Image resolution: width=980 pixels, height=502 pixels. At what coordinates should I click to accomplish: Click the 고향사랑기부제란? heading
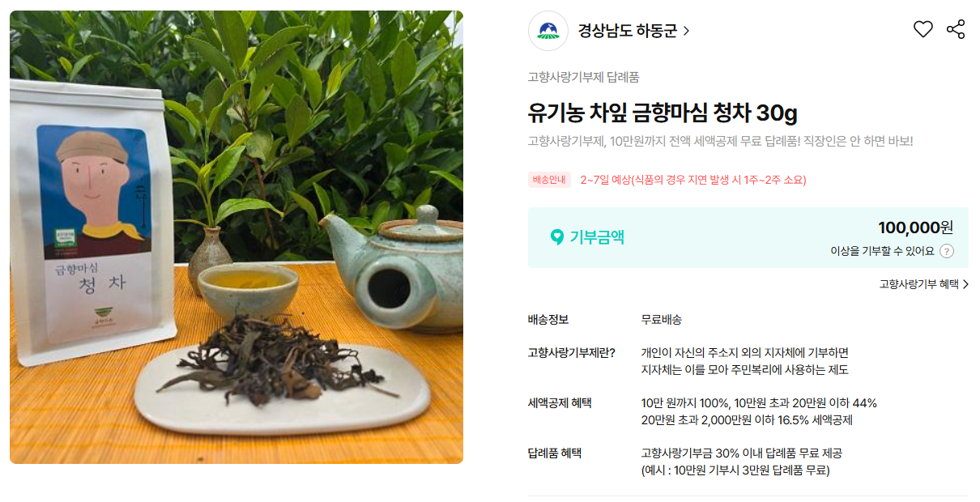pos(572,352)
